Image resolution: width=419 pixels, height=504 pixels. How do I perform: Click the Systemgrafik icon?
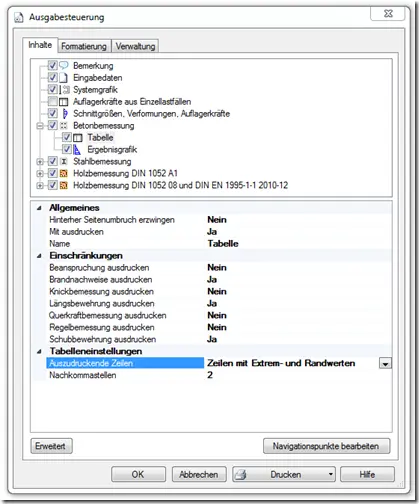[x=65, y=90]
